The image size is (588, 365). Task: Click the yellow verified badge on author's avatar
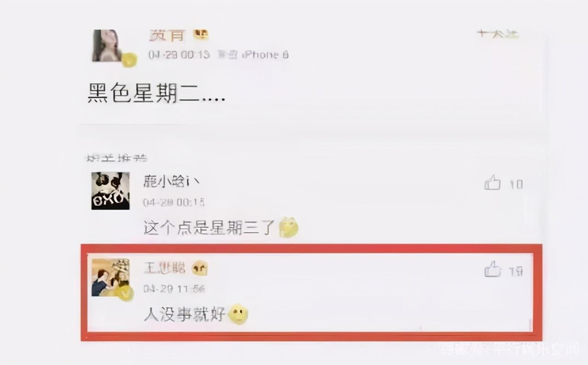click(129, 60)
